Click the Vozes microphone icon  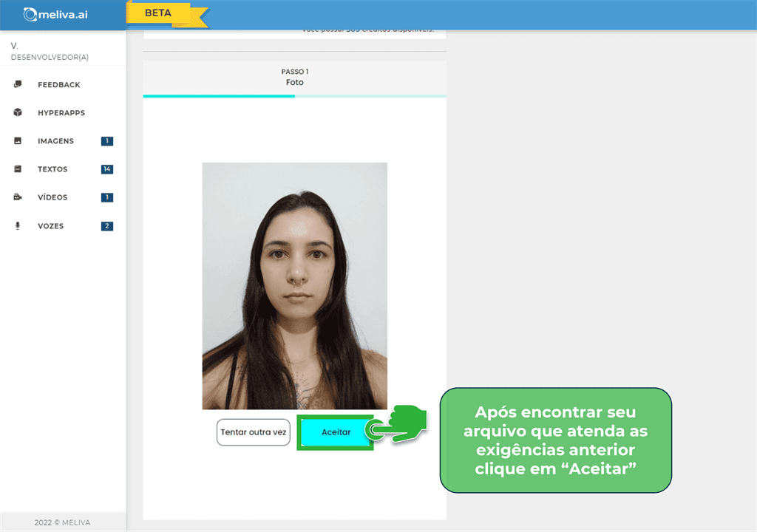click(18, 226)
